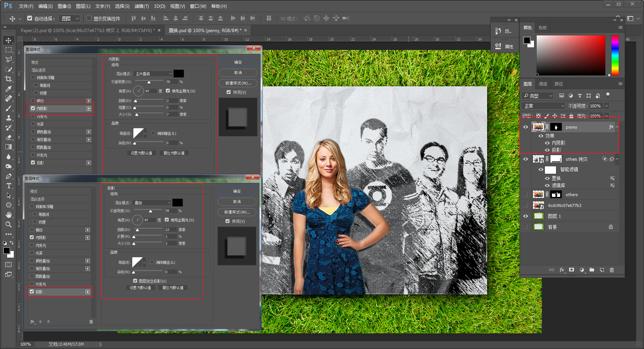This screenshot has height=349, width=644.
Task: Open blend mode dropdown in upper Layer Style dialog
Action: pyautogui.click(x=153, y=74)
